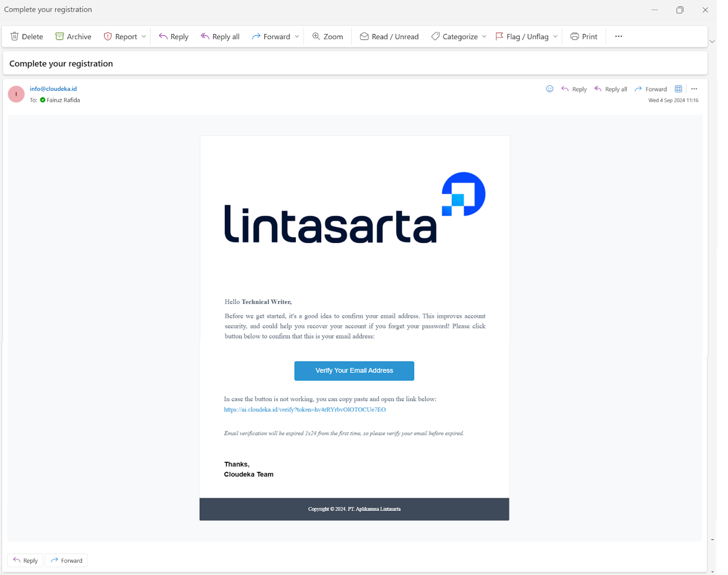Screen dimensions: 728x575
Task: Click the Reply arrow in top toolbar
Action: (x=163, y=36)
